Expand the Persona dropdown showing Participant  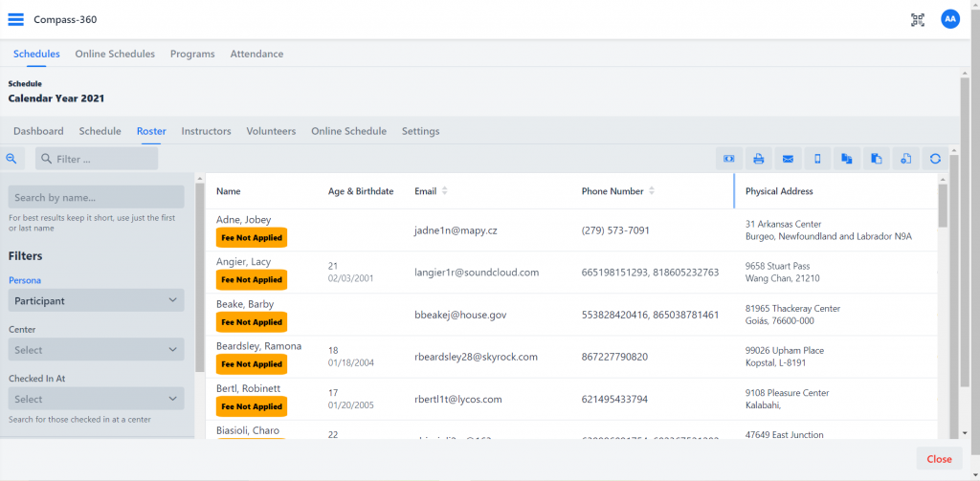(x=97, y=300)
